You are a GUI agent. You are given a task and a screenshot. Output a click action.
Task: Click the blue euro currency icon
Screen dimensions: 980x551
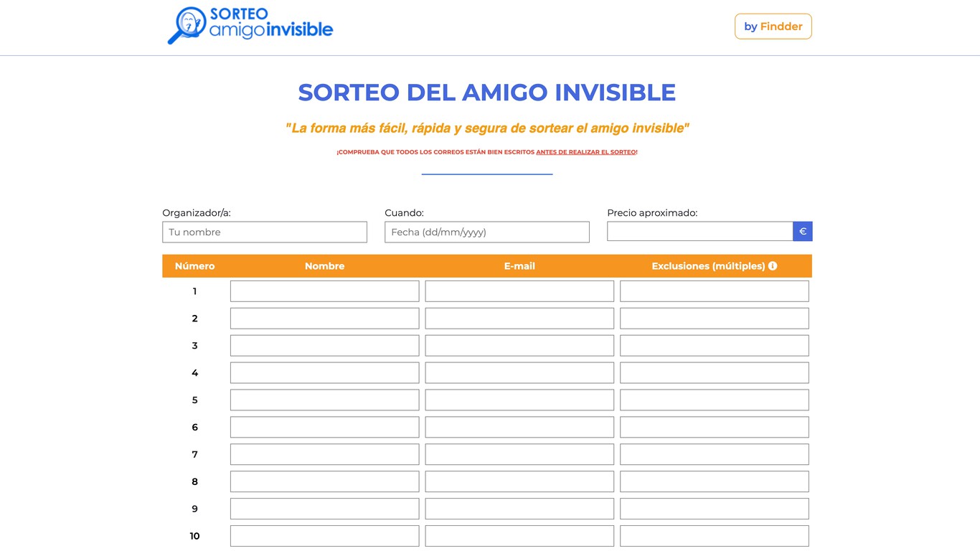802,231
